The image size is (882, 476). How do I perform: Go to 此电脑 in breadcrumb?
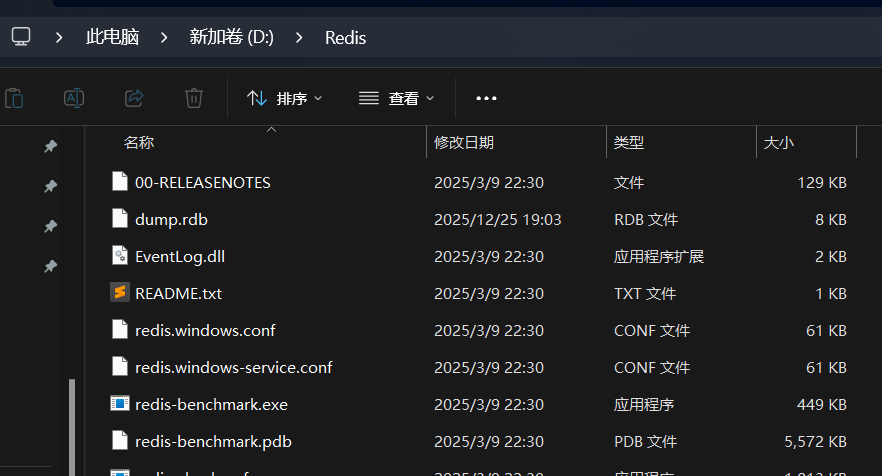112,37
